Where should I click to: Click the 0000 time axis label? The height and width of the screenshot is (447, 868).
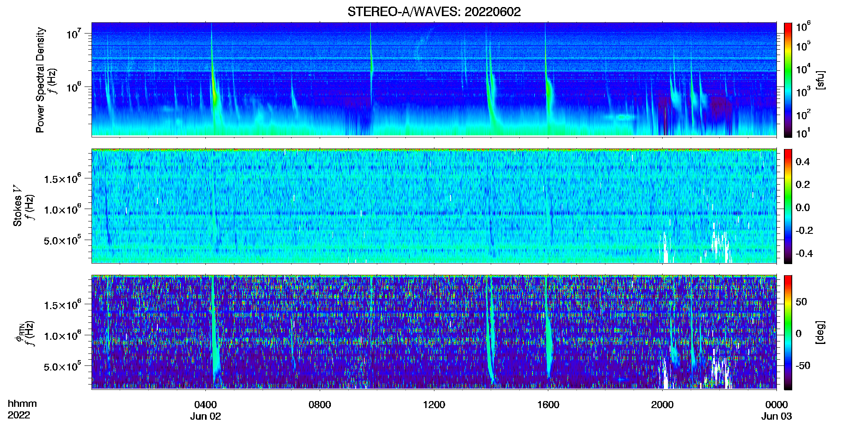coord(776,404)
